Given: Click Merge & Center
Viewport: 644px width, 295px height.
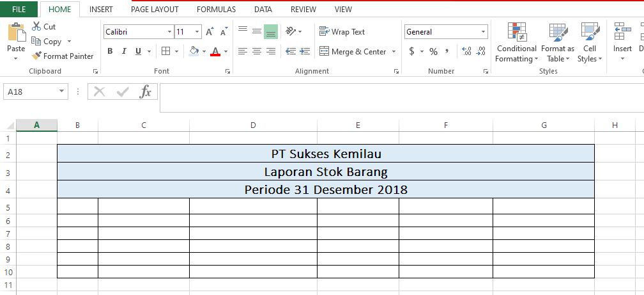Looking at the screenshot, I should pyautogui.click(x=353, y=51).
